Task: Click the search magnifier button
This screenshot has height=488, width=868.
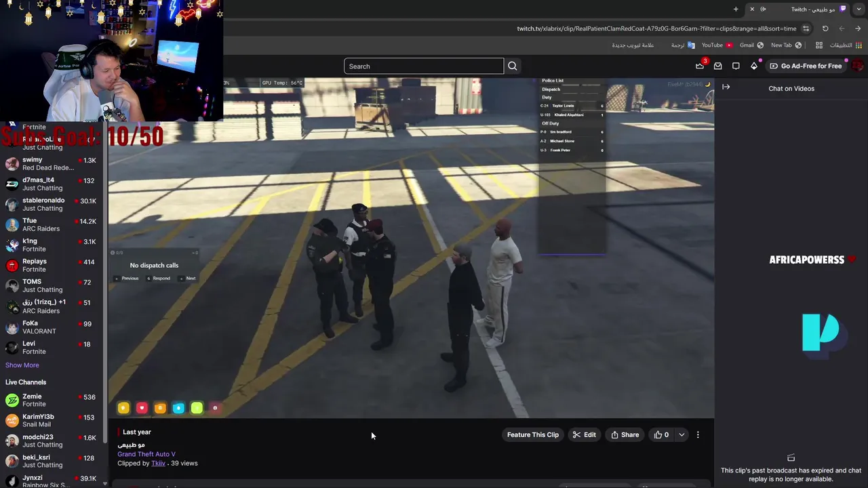Action: pyautogui.click(x=513, y=66)
